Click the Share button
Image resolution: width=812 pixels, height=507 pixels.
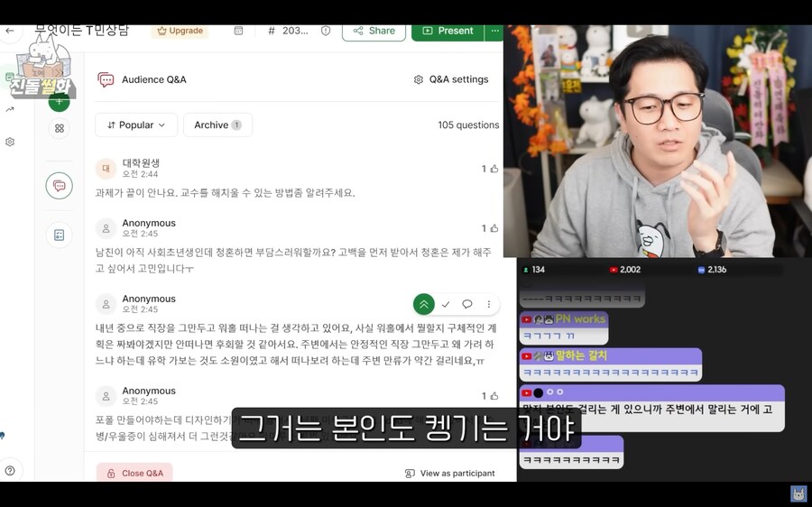[374, 31]
